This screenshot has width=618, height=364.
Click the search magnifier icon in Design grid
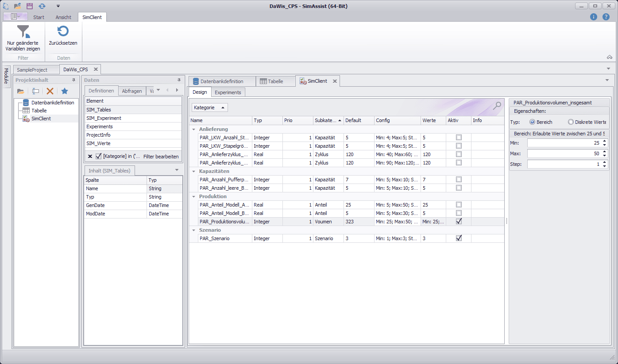(498, 105)
